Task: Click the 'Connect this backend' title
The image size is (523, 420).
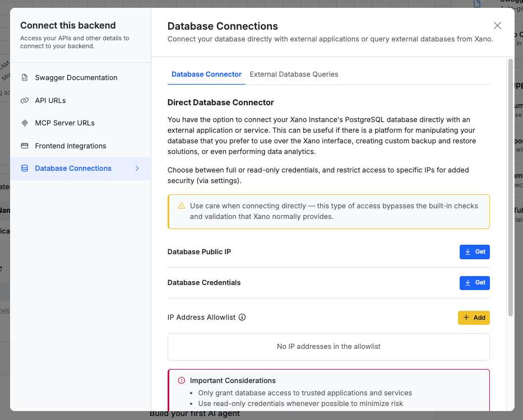Action: pyautogui.click(x=68, y=25)
